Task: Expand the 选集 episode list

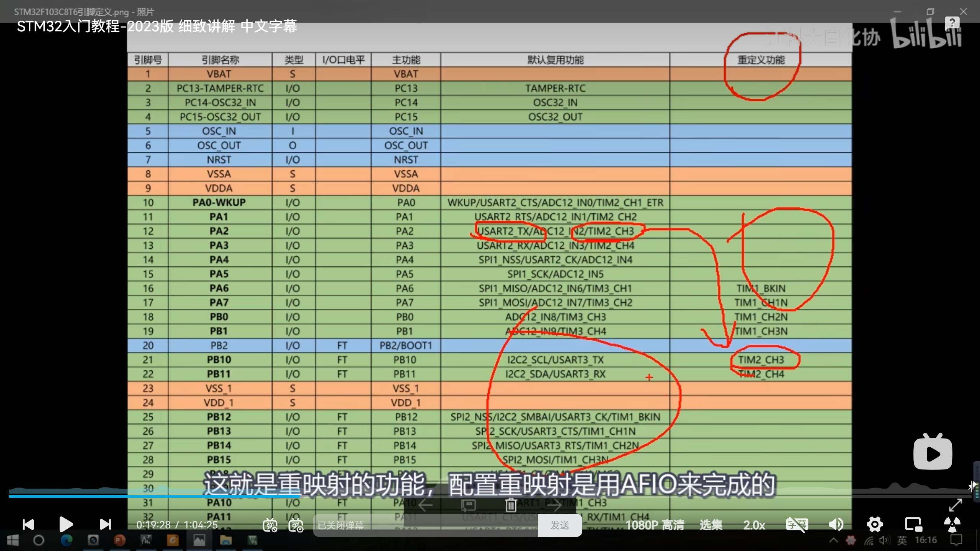Action: [x=711, y=525]
